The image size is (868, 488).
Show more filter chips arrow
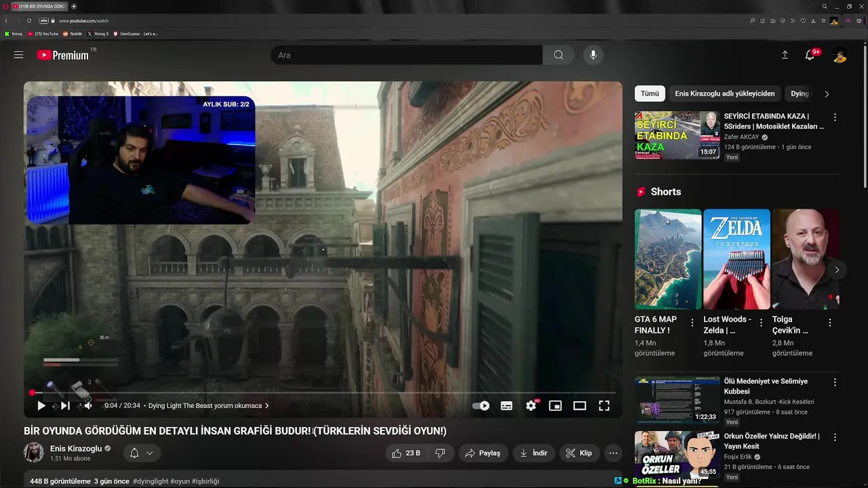[x=827, y=94]
